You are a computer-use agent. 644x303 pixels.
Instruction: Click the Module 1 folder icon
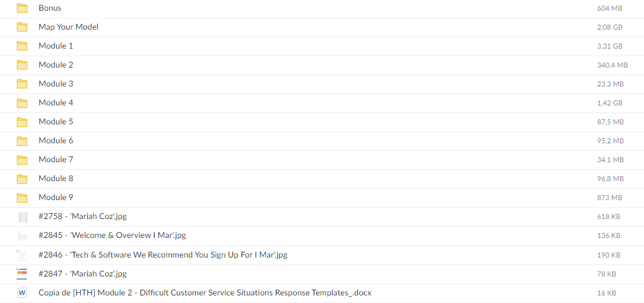(x=22, y=46)
